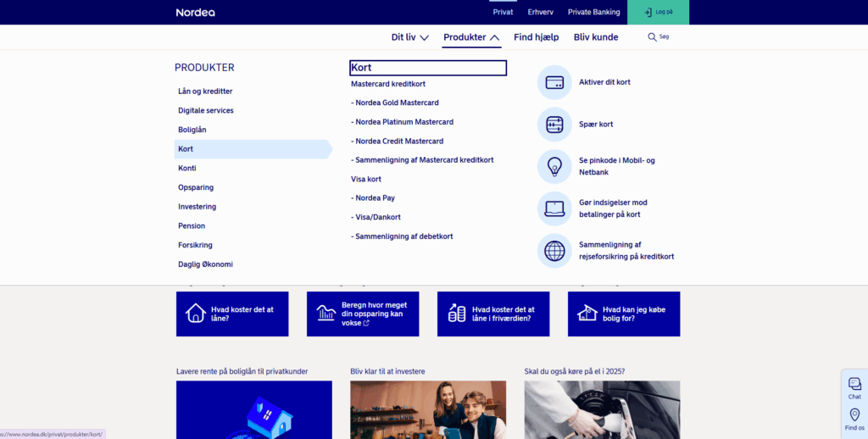Click the Spær kort block-card icon
Image resolution: width=868 pixels, height=439 pixels.
554,125
